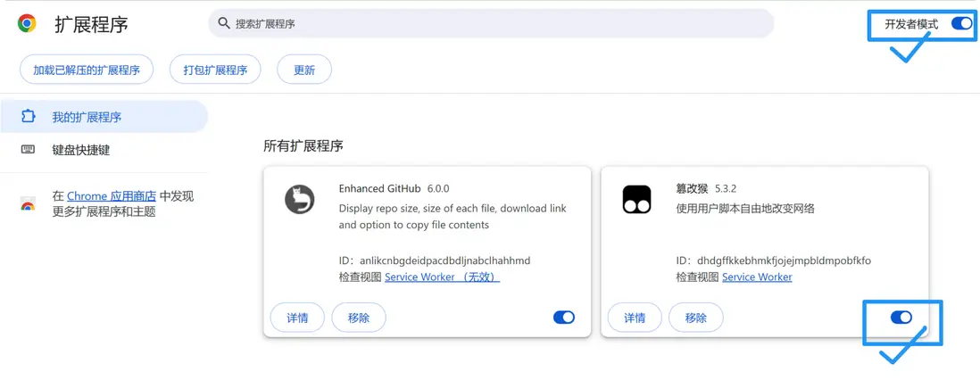Click the Enhanced GitHub extension name
This screenshot has width=980, height=380.
coord(380,188)
